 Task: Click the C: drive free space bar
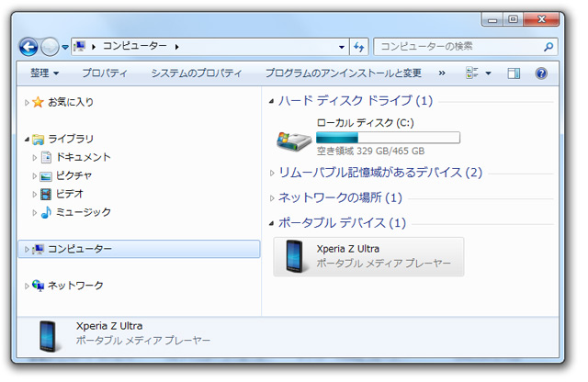point(388,138)
